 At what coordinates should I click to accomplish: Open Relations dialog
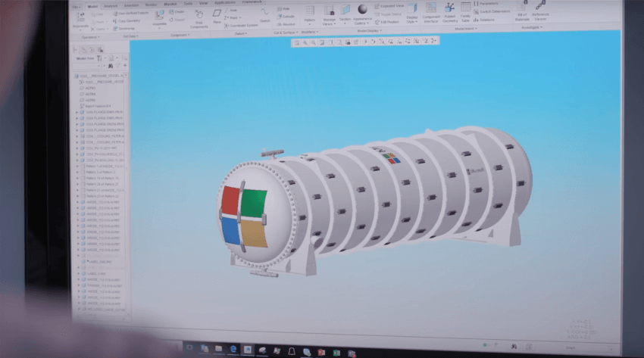pyautogui.click(x=484, y=20)
